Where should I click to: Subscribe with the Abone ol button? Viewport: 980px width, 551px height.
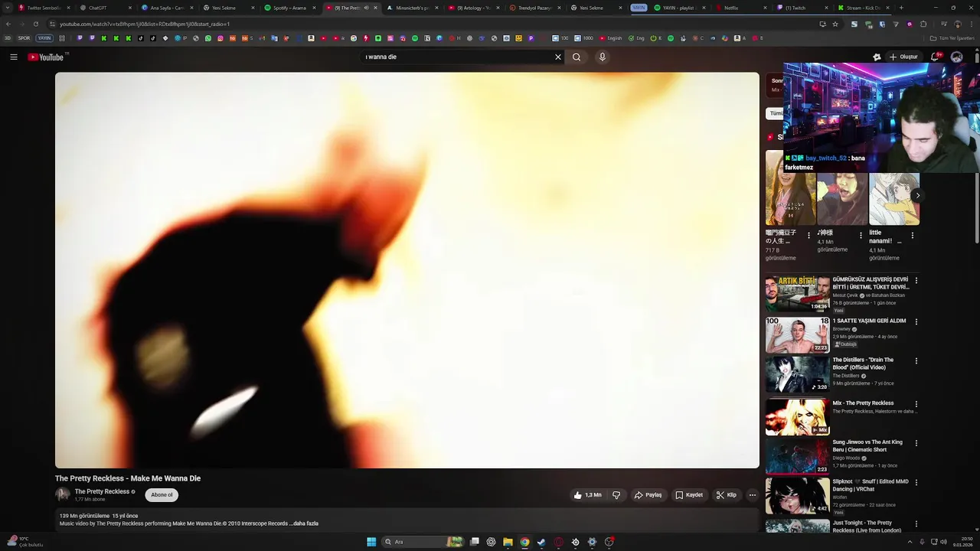162,495
